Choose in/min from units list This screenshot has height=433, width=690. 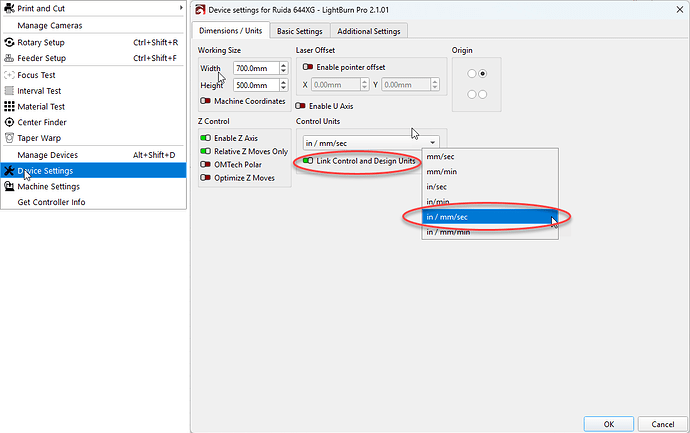click(x=490, y=202)
